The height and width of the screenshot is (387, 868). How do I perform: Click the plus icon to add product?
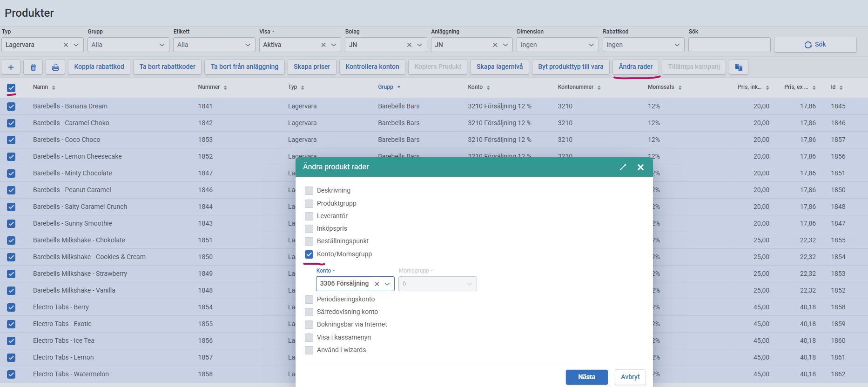click(11, 67)
